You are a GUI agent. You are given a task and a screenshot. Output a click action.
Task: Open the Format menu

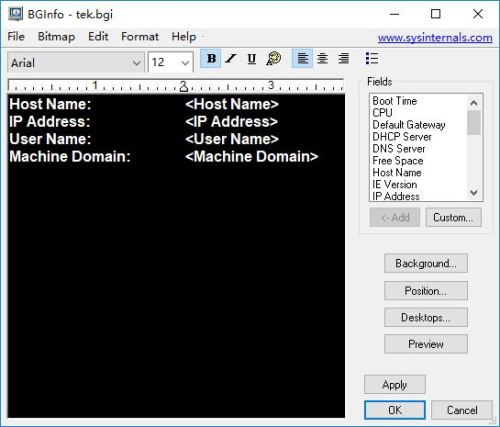[140, 36]
